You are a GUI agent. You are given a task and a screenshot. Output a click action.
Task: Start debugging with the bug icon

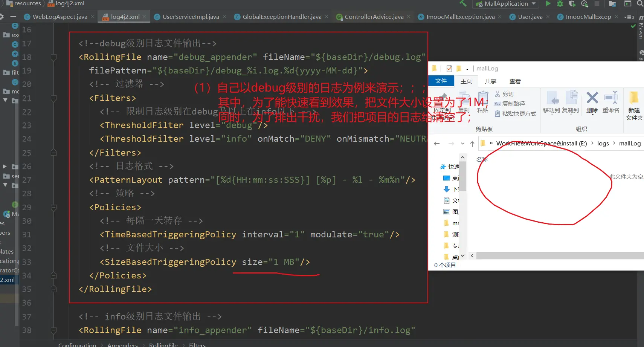click(x=560, y=4)
